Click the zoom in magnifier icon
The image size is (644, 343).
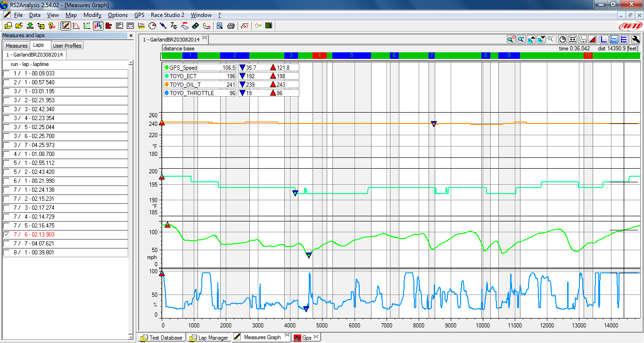click(x=521, y=40)
